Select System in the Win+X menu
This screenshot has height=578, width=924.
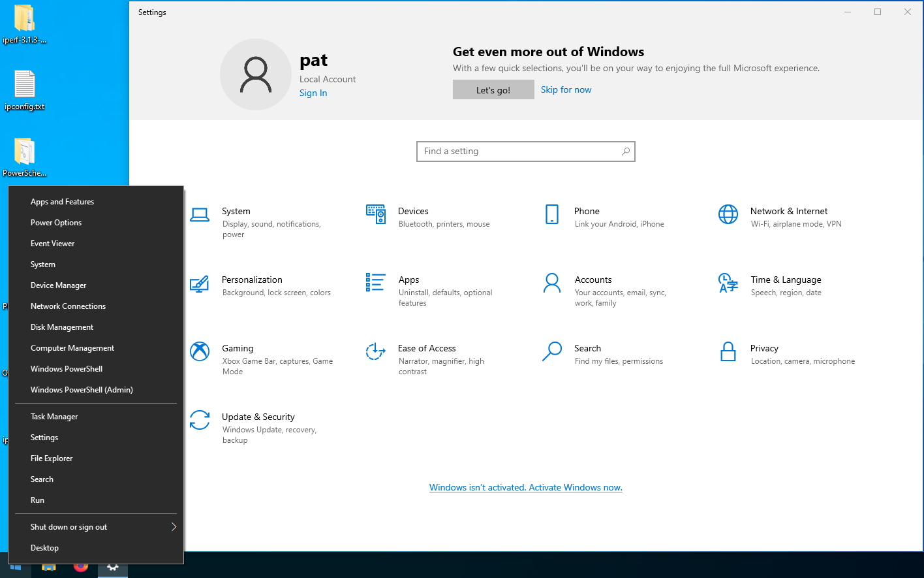tap(96, 265)
